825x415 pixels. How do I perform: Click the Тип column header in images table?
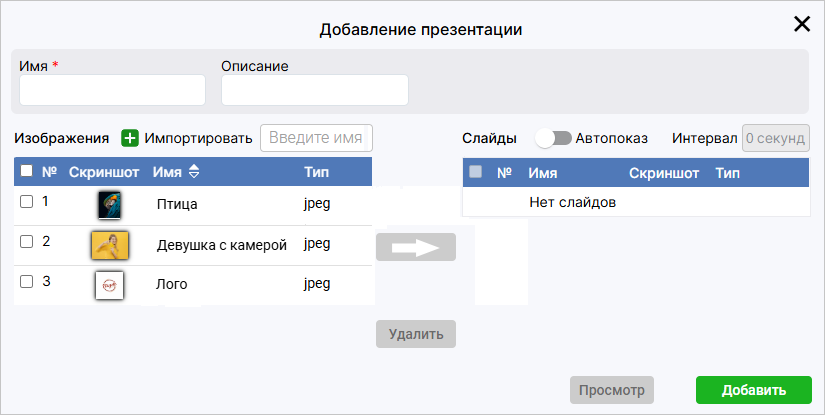(x=316, y=172)
